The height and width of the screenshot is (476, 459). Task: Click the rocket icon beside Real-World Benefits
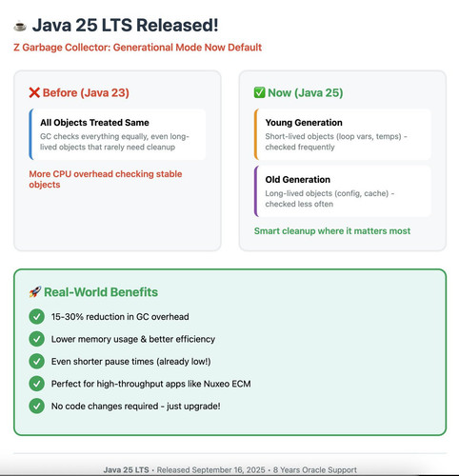point(35,291)
